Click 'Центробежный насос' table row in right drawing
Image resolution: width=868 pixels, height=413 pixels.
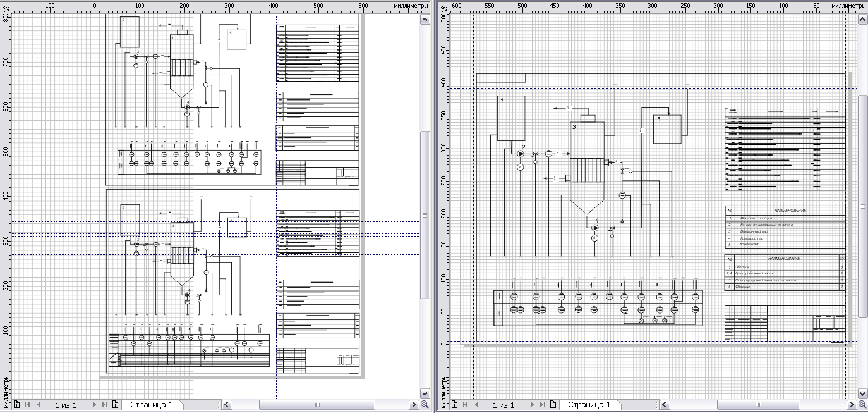pyautogui.click(x=785, y=274)
